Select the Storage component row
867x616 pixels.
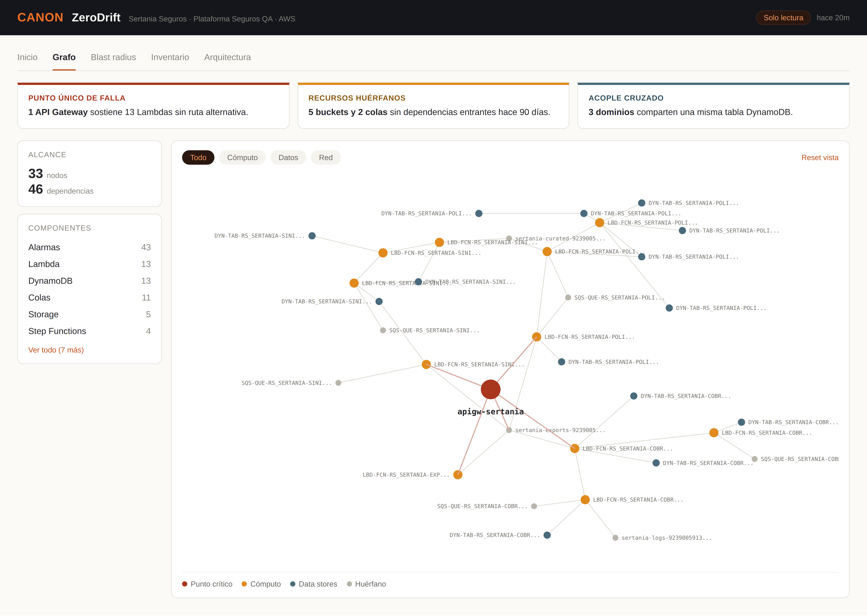[89, 314]
